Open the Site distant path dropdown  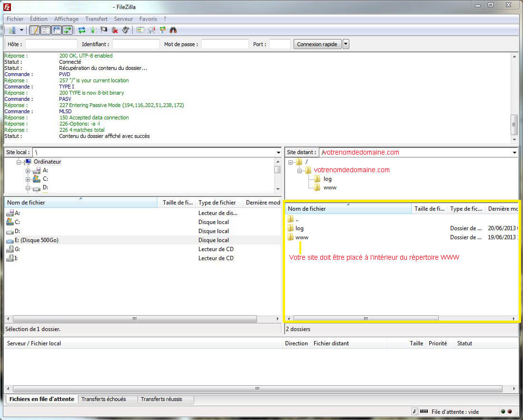(x=514, y=152)
